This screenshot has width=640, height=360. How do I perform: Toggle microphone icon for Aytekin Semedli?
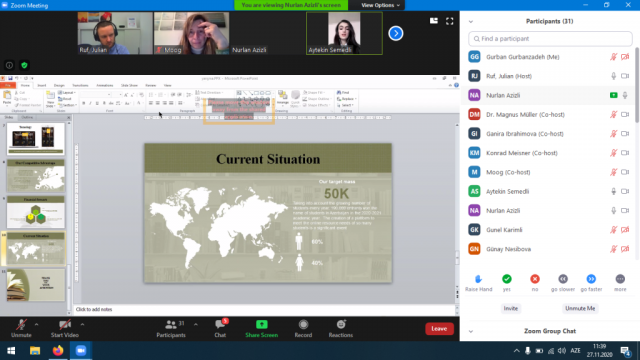coord(613,191)
